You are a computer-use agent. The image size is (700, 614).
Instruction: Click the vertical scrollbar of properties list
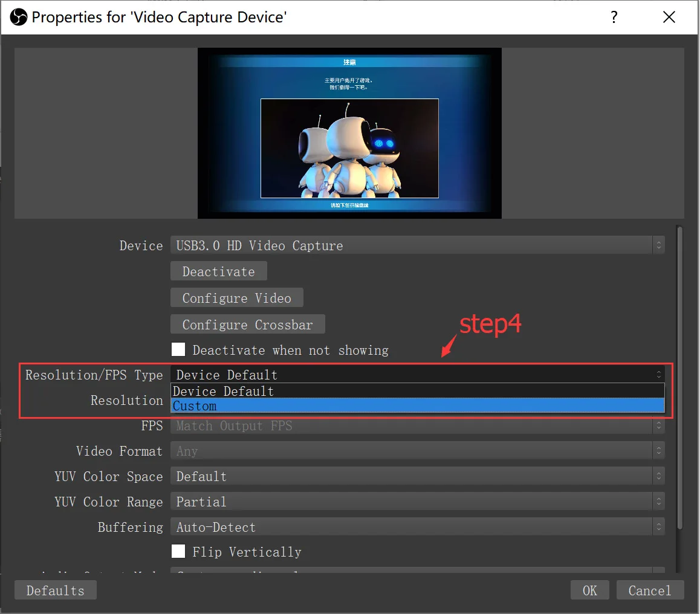point(679,378)
